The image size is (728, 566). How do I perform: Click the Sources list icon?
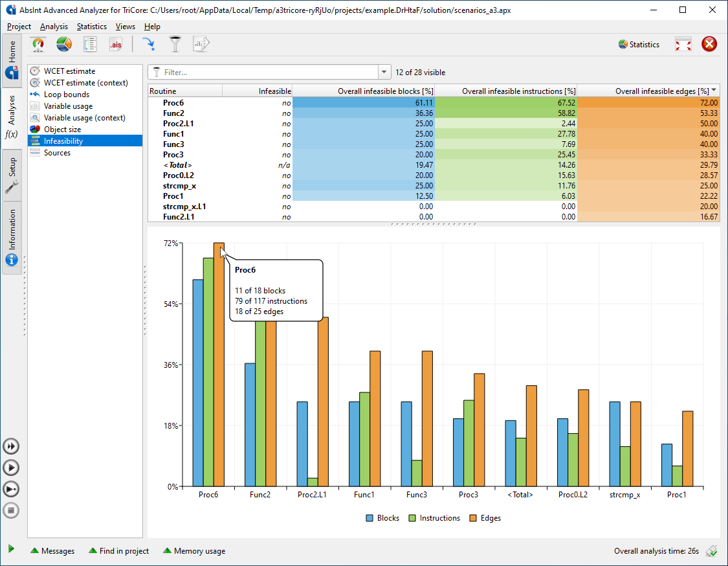(36, 152)
